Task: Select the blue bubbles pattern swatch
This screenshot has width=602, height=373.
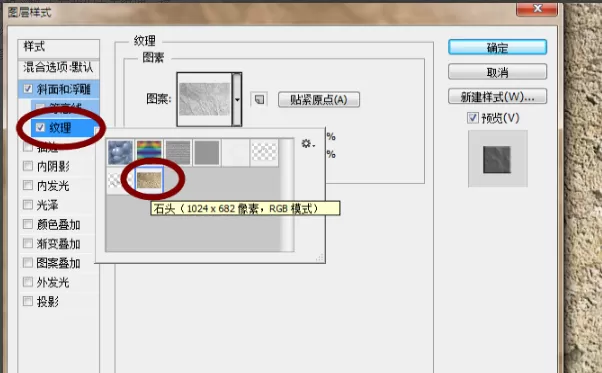Action: pyautogui.click(x=120, y=153)
